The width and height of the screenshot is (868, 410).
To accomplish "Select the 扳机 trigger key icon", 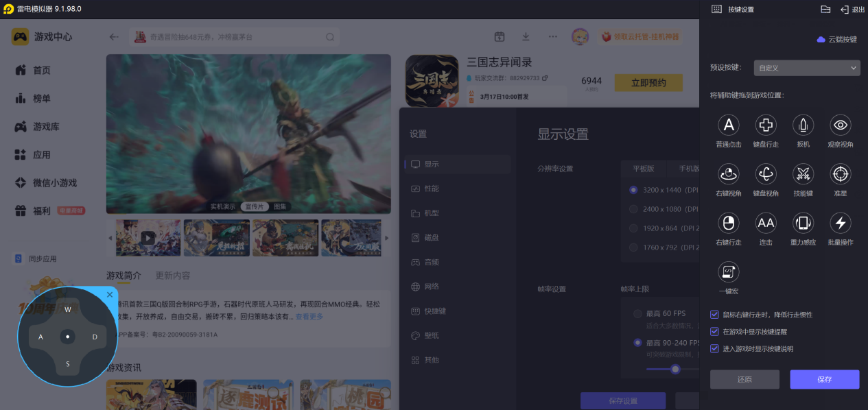I will click(803, 125).
